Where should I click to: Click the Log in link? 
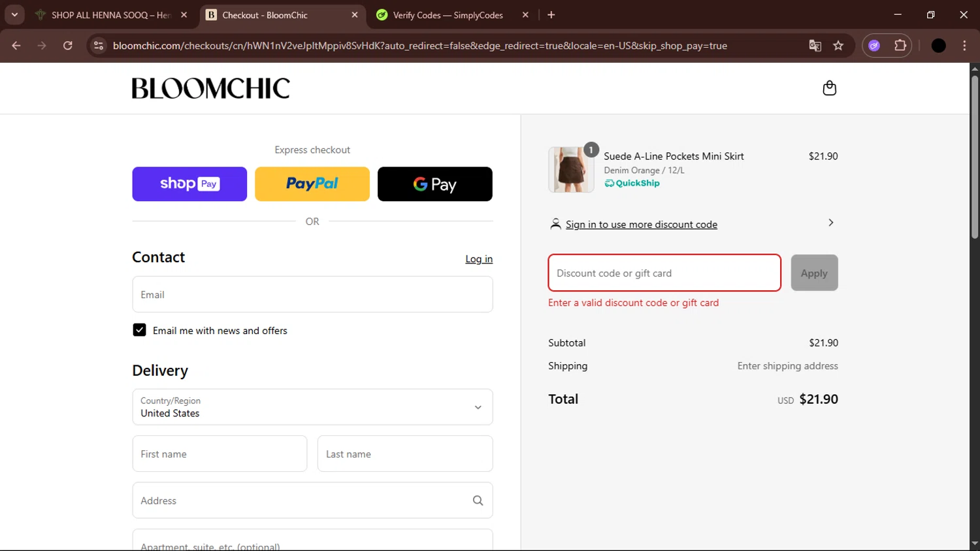[x=479, y=259]
